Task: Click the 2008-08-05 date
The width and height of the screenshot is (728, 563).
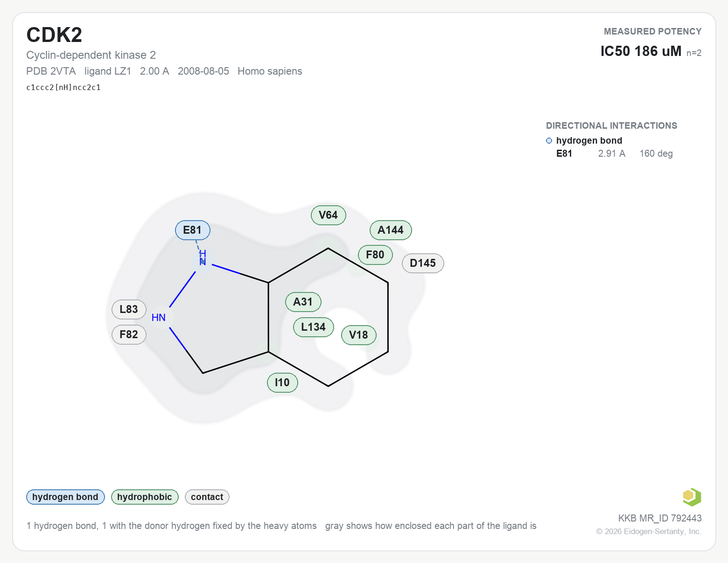Action: (203, 71)
